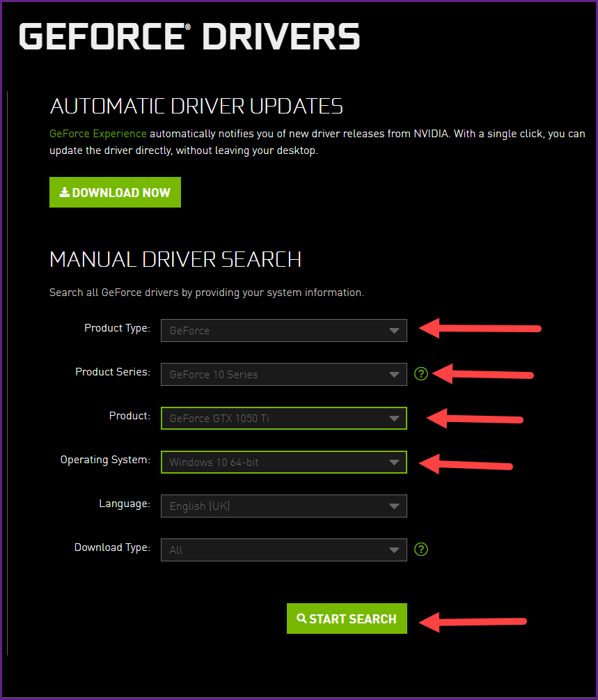The width and height of the screenshot is (598, 700).
Task: Click the help icon beside Download Type
Action: point(421,549)
